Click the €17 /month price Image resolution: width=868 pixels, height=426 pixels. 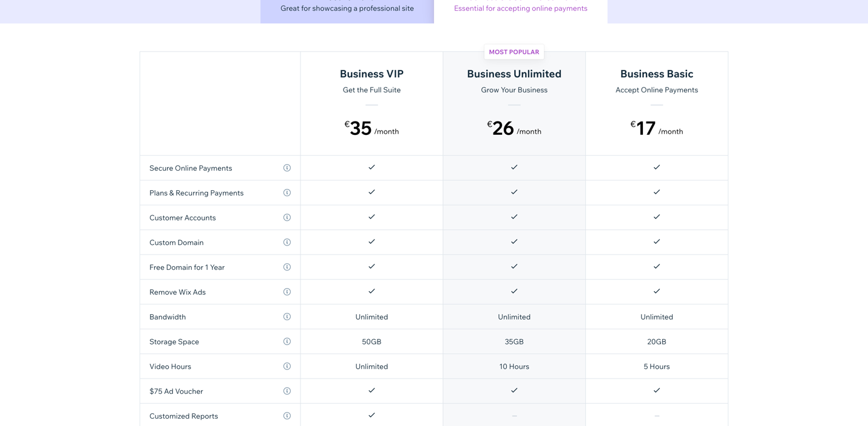(657, 128)
